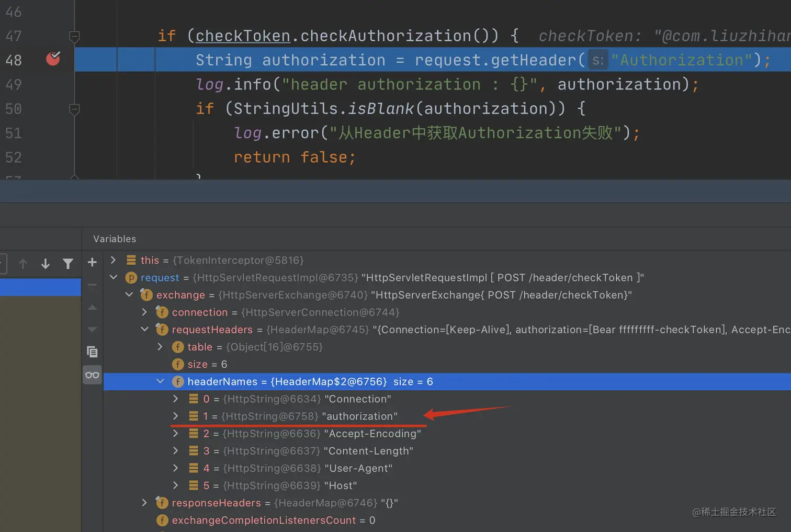Collapse the request variable node
This screenshot has width=791, height=532.
coord(114,277)
